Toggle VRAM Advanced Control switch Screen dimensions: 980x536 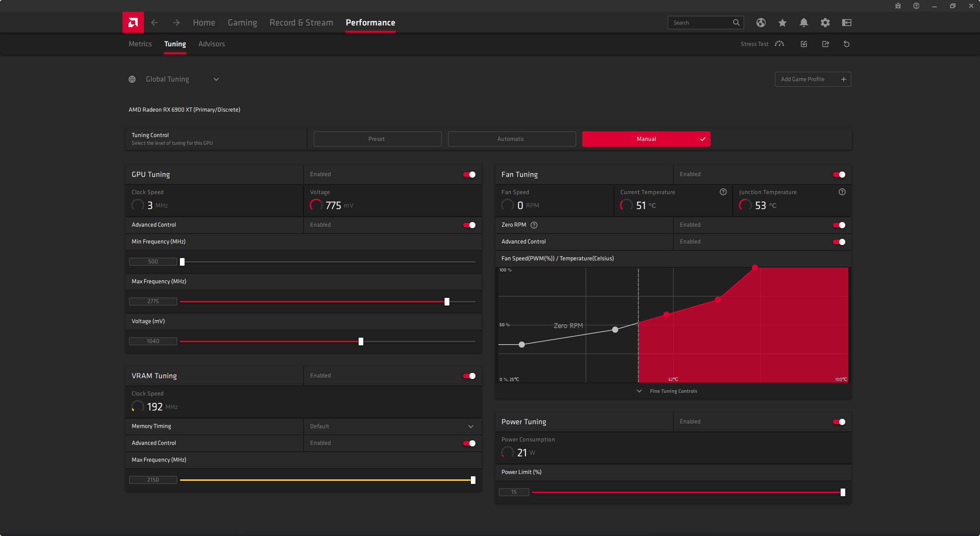point(469,443)
